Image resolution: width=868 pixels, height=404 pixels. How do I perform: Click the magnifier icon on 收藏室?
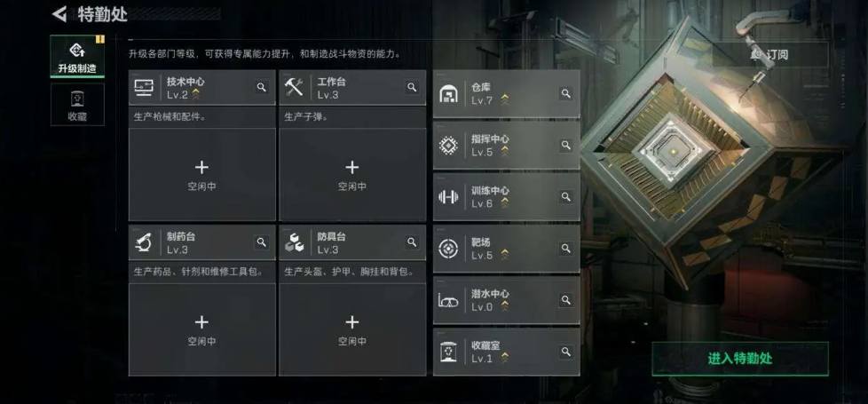[565, 352]
